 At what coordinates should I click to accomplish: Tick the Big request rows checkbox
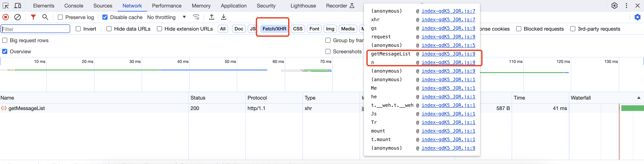pyautogui.click(x=5, y=40)
